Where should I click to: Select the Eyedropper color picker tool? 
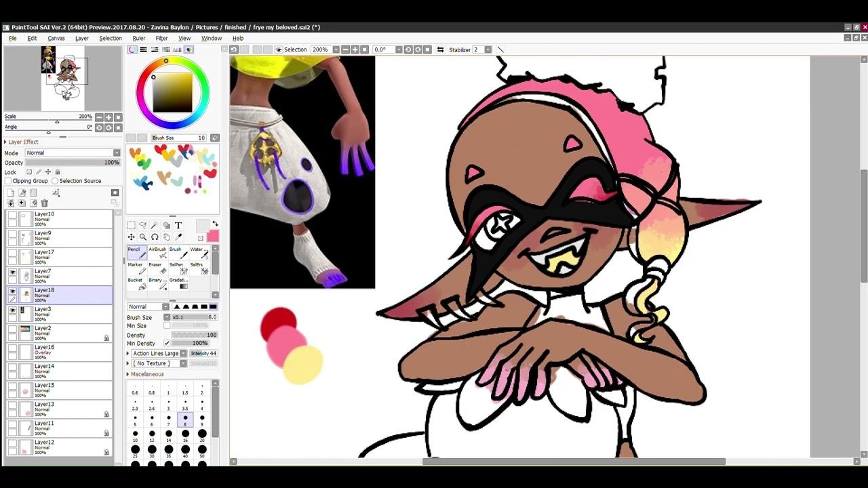tap(178, 237)
